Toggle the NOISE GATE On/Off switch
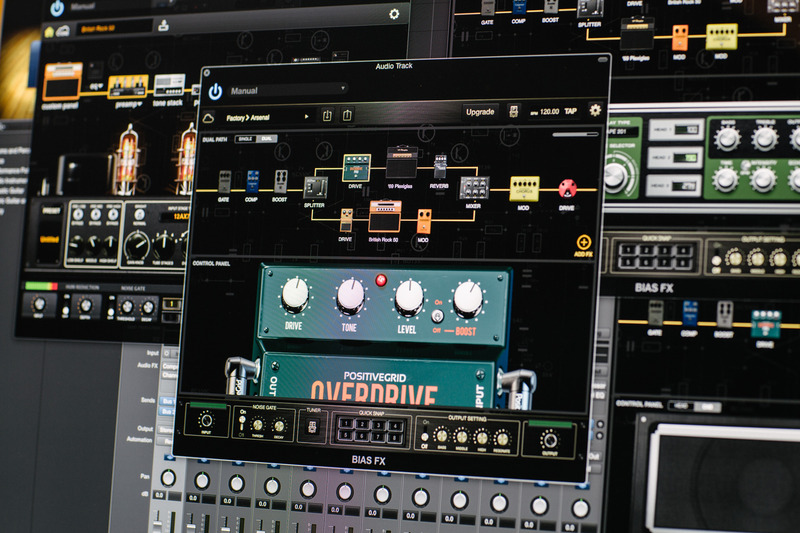Screen dimensions: 800x533 [241, 423]
